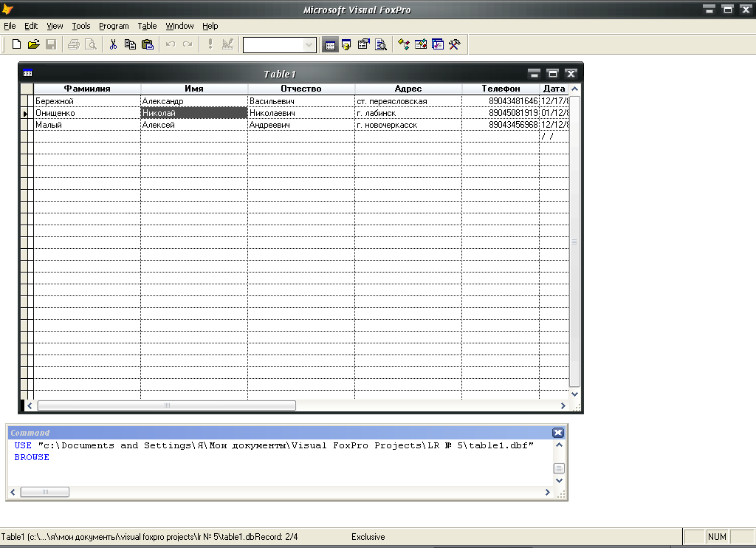The height and width of the screenshot is (548, 756).
Task: Maximize the Table1 browse window
Action: click(x=552, y=73)
